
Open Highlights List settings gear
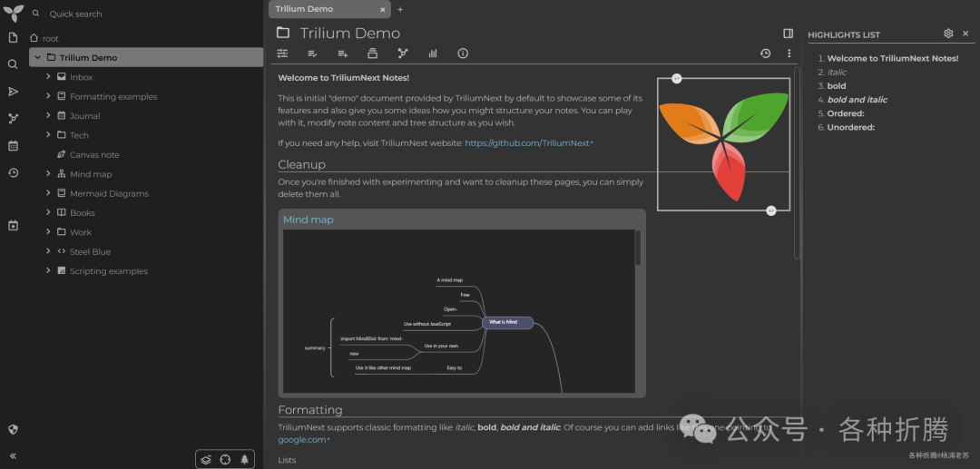click(948, 34)
